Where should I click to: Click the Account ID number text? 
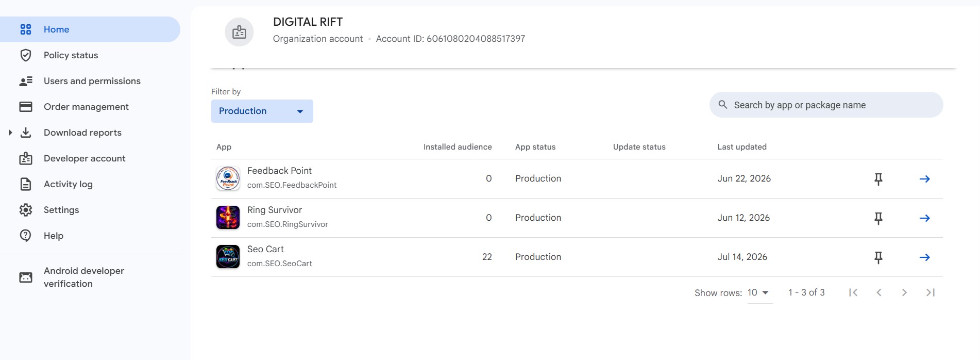click(476, 39)
